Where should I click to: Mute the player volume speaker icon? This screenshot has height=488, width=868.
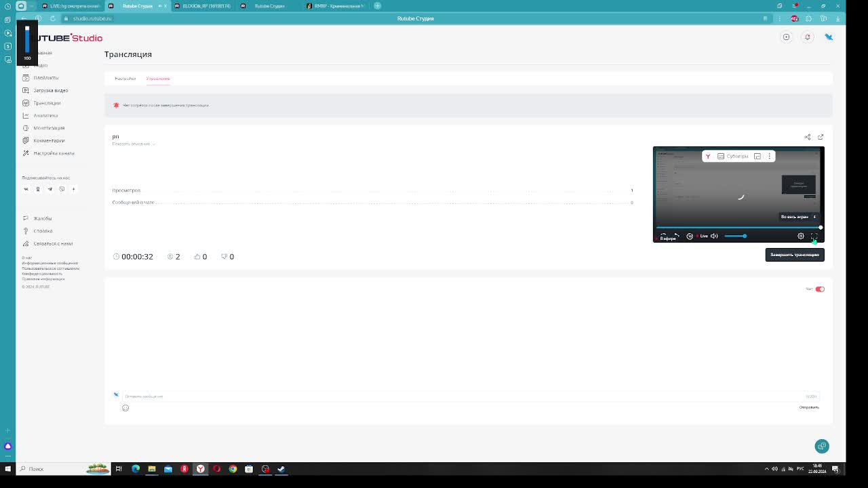714,236
